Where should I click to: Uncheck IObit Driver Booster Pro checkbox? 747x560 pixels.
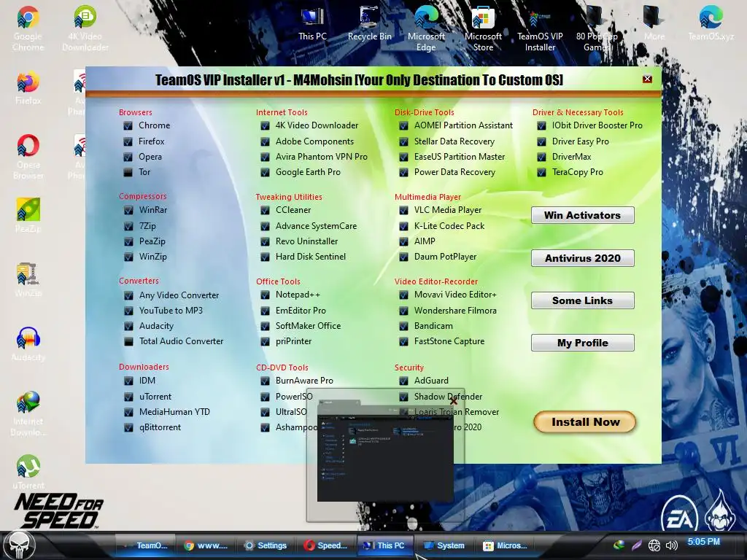541,126
